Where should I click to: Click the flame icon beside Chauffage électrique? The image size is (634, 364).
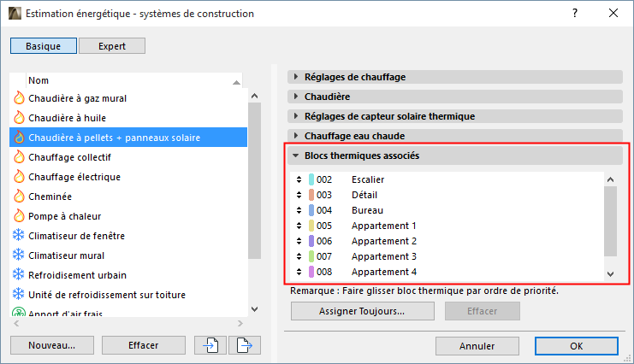[19, 177]
